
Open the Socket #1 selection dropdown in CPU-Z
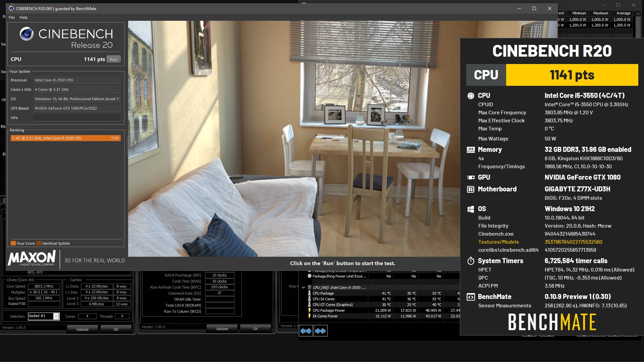pos(56,316)
